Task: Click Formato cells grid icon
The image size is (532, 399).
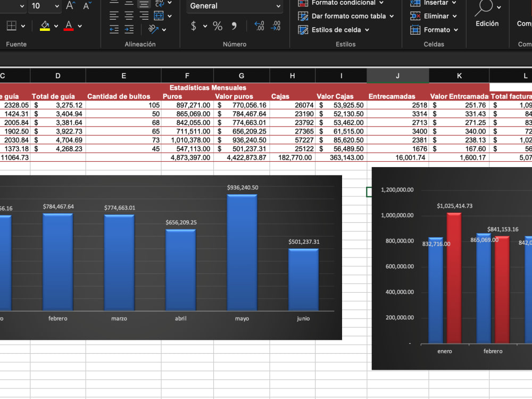Action: 415,30
